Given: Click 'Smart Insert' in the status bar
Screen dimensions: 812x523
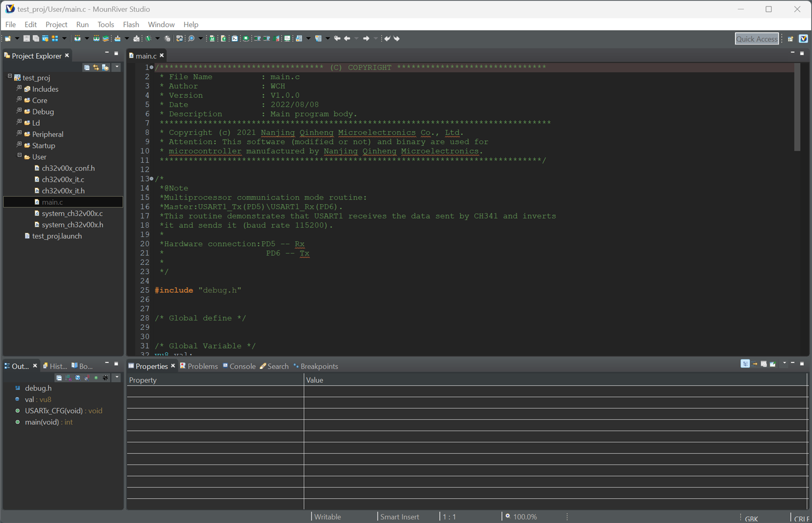Looking at the screenshot, I should pos(399,516).
